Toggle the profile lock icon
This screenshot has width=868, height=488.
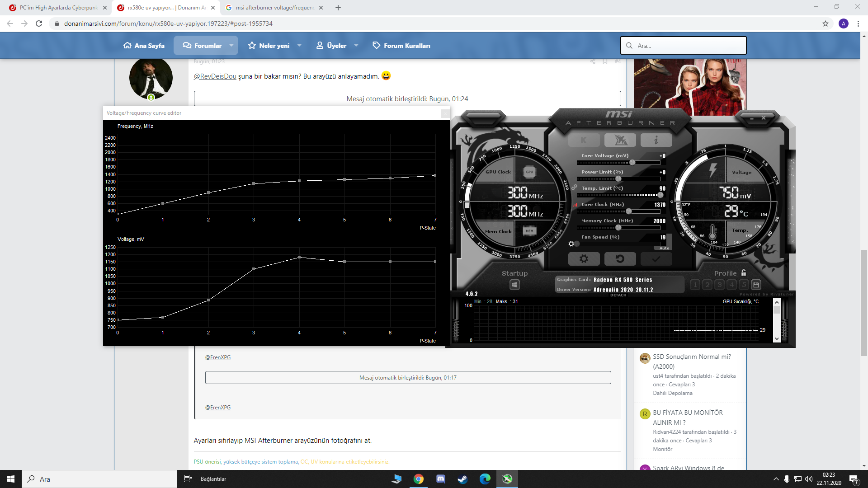point(744,273)
